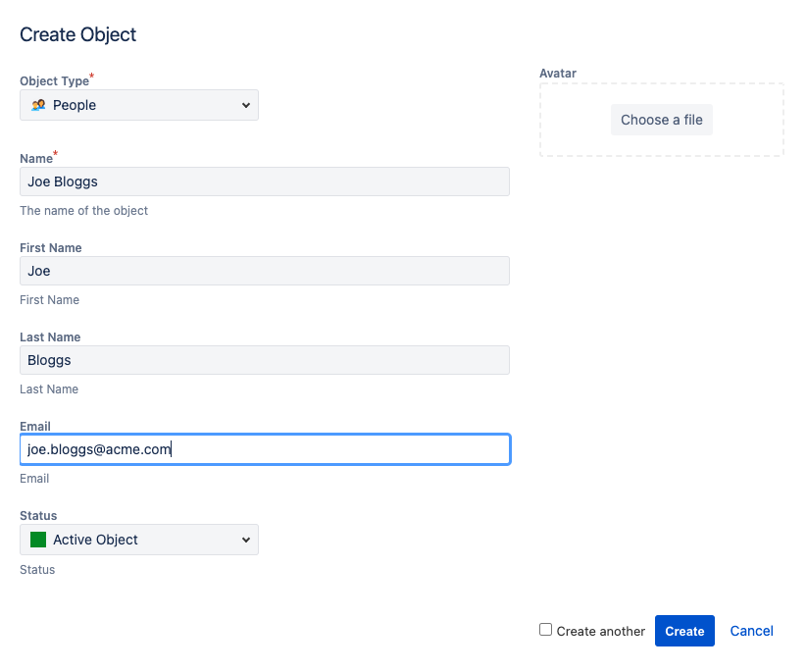807x672 pixels.
Task: Open the Object Type dropdown
Action: [x=139, y=105]
